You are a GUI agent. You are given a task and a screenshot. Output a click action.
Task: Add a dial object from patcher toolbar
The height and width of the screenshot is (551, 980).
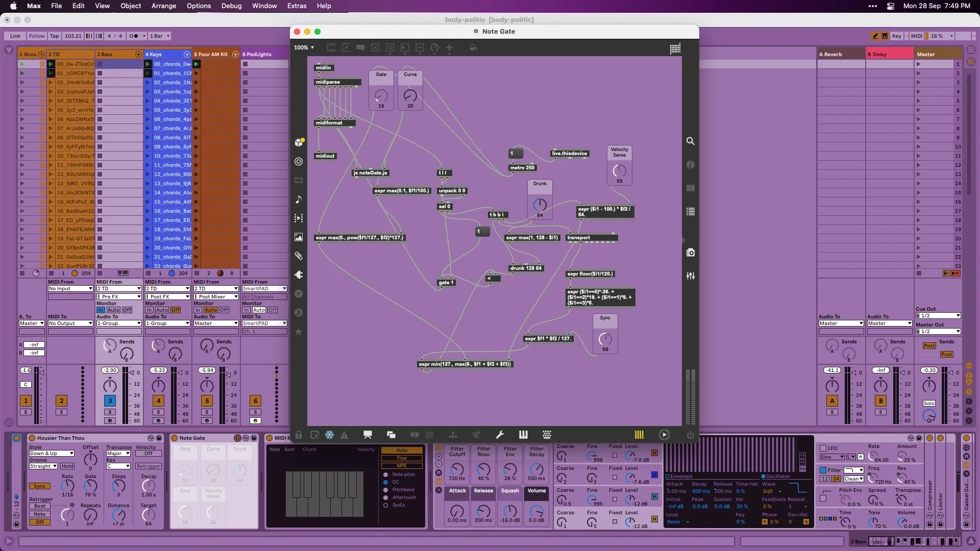tap(434, 47)
